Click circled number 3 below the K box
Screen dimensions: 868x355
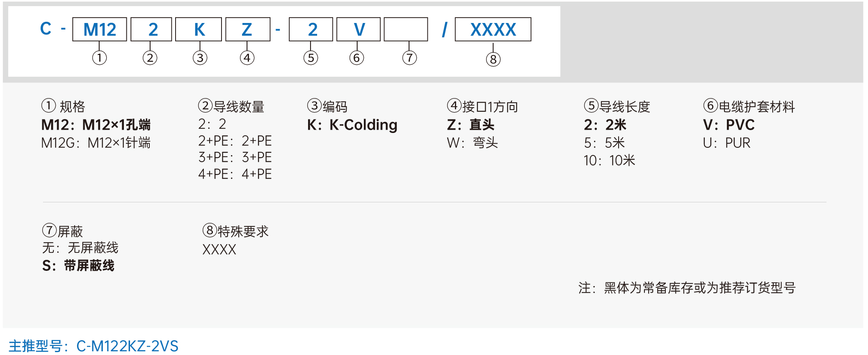click(200, 58)
